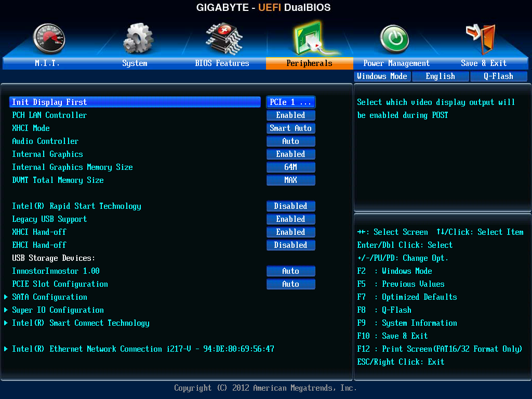The height and width of the screenshot is (399, 532).
Task: Click the Copyright American Megatrends footer text
Action: pos(265,388)
